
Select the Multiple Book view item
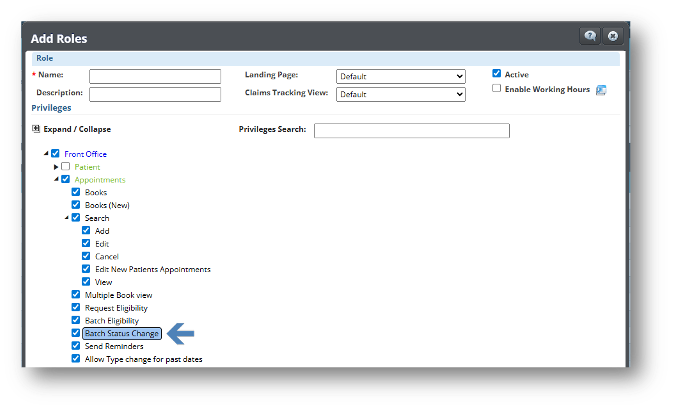tap(118, 295)
